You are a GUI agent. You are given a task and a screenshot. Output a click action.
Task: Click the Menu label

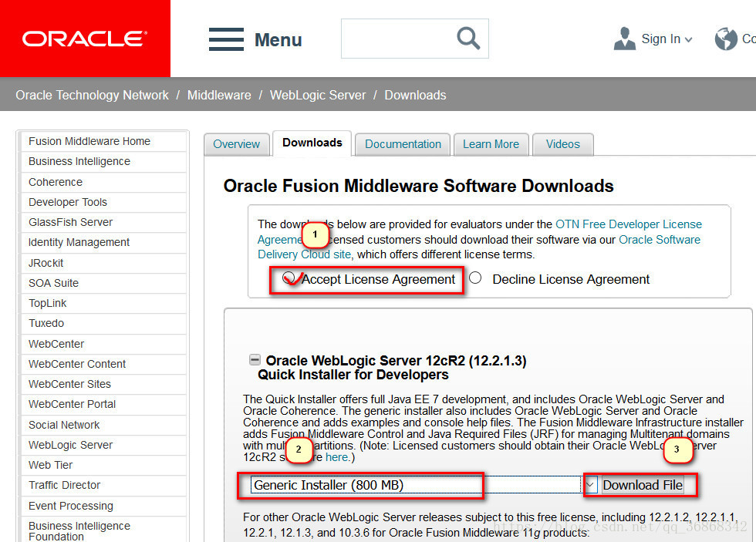(x=278, y=40)
